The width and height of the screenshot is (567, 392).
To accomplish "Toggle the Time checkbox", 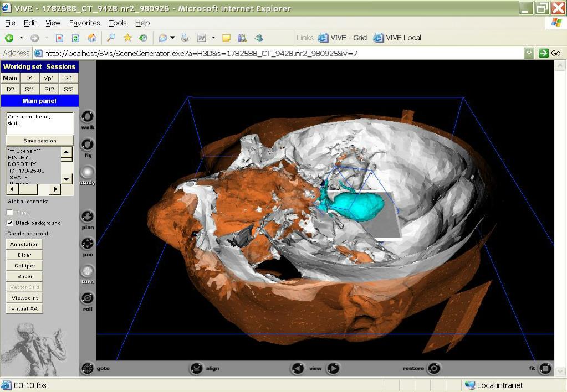I will (10, 213).
